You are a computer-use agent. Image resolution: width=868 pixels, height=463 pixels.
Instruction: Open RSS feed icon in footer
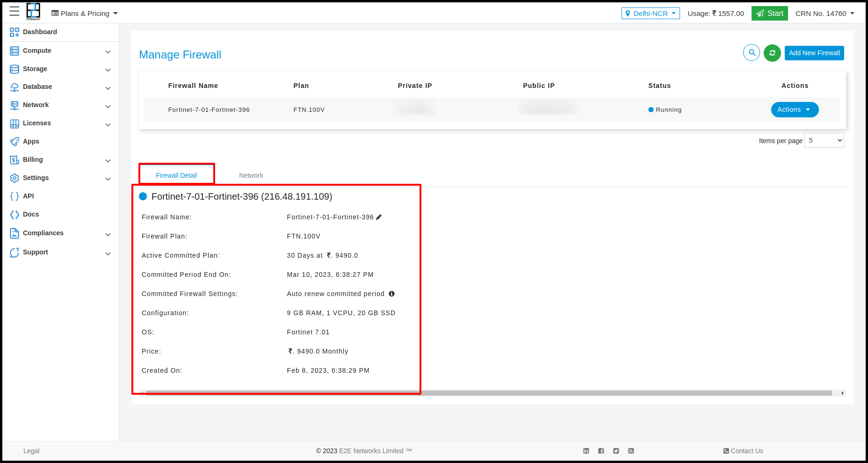click(631, 451)
